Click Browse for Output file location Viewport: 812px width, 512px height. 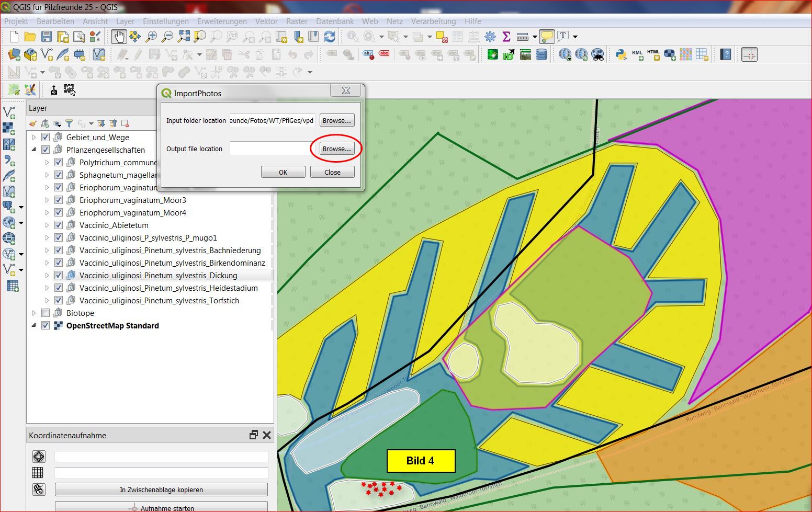point(336,149)
